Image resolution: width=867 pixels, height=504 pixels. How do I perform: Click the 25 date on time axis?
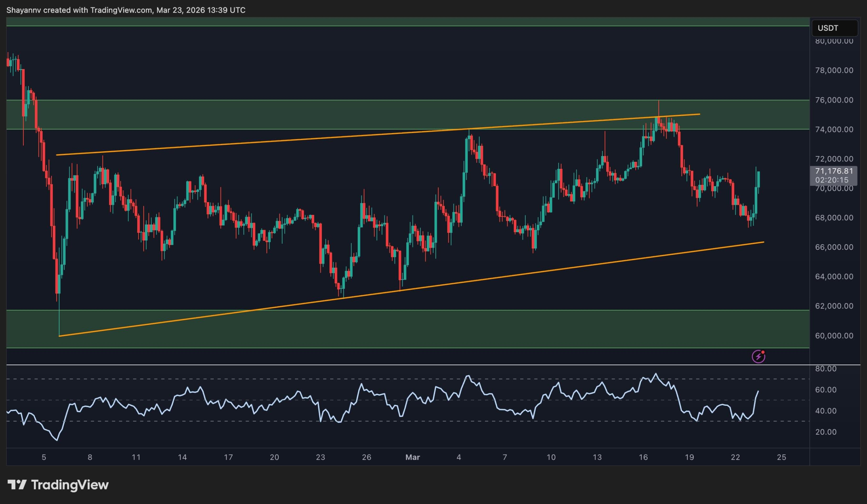pos(781,457)
